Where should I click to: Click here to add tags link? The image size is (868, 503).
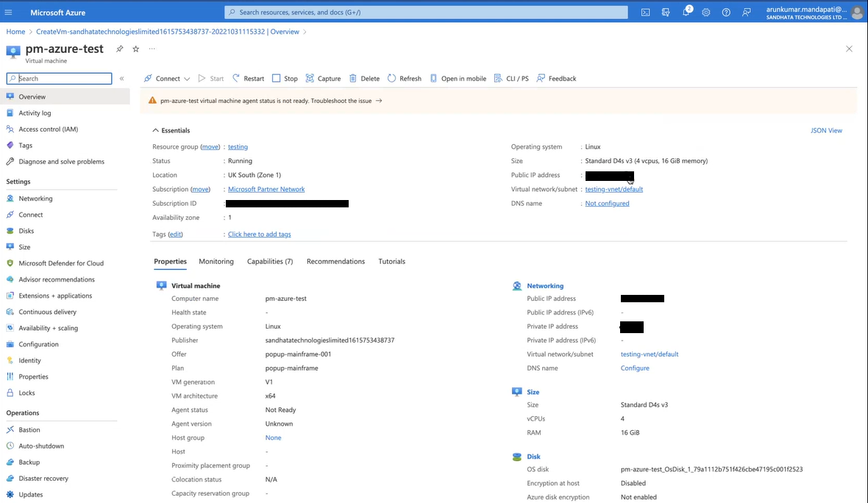[x=259, y=234]
